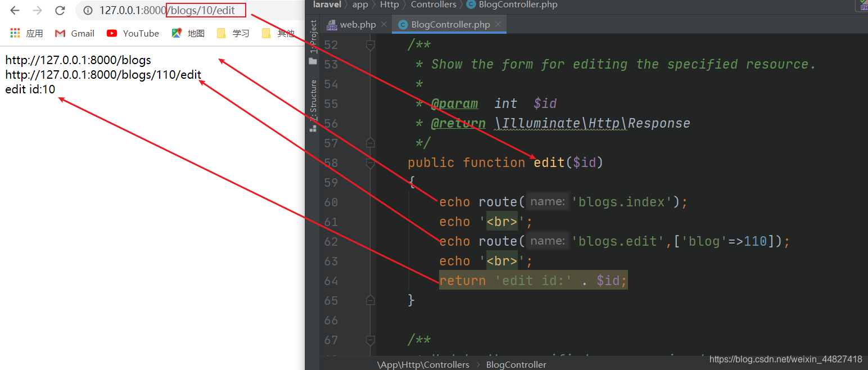
Task: Click the @return tag in the doc comment
Action: coord(458,123)
